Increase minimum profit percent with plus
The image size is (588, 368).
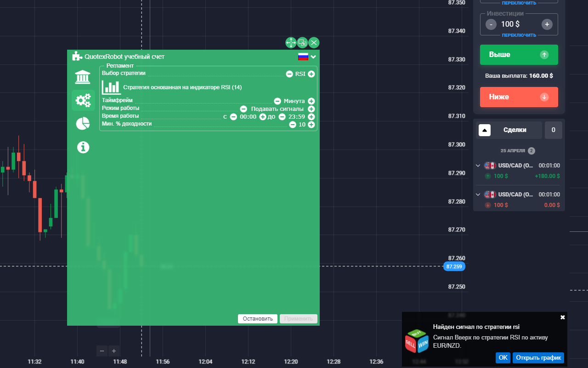click(x=311, y=125)
